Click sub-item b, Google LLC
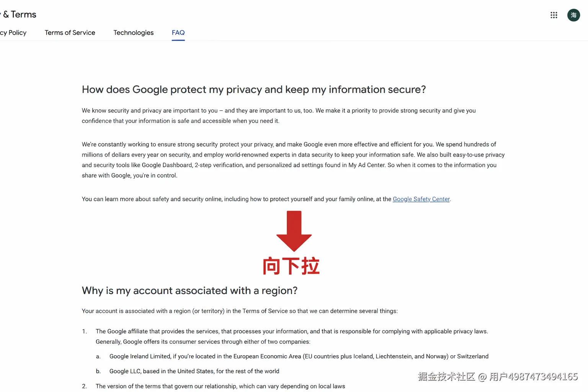Image resolution: width=588 pixels, height=392 pixels. point(194,371)
